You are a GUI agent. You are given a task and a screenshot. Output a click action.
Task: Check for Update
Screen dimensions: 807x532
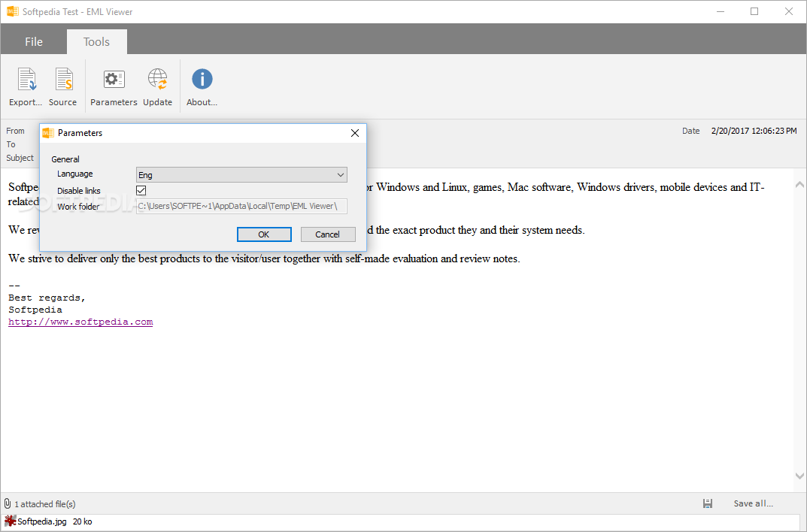tap(157, 87)
